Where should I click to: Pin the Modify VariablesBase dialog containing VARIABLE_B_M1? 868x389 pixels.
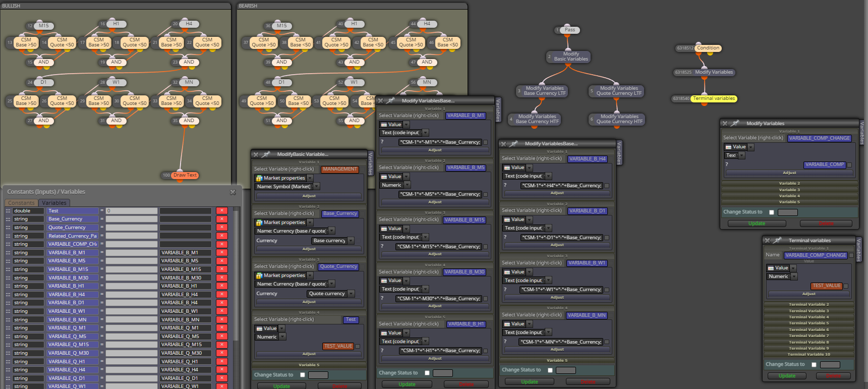click(x=390, y=101)
